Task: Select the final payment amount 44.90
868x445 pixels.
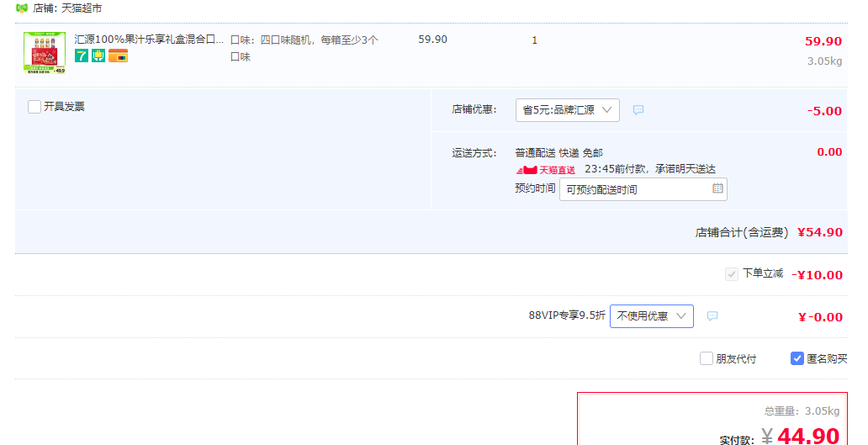Action: 809,436
